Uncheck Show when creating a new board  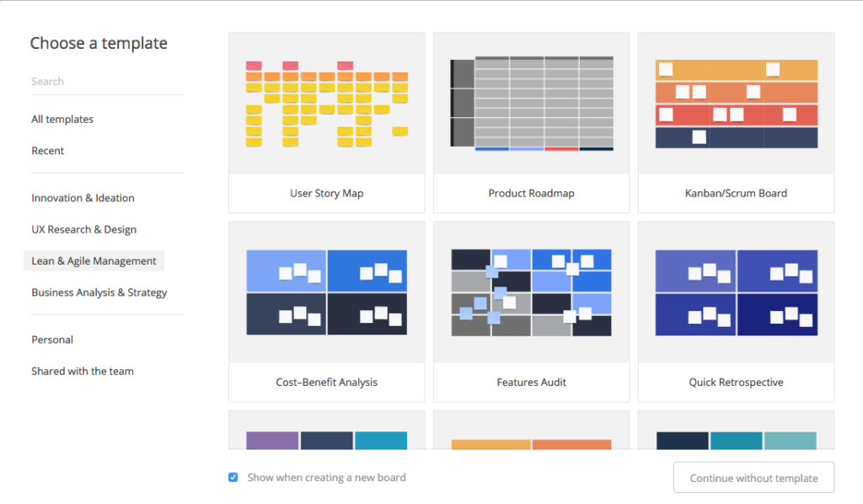233,477
